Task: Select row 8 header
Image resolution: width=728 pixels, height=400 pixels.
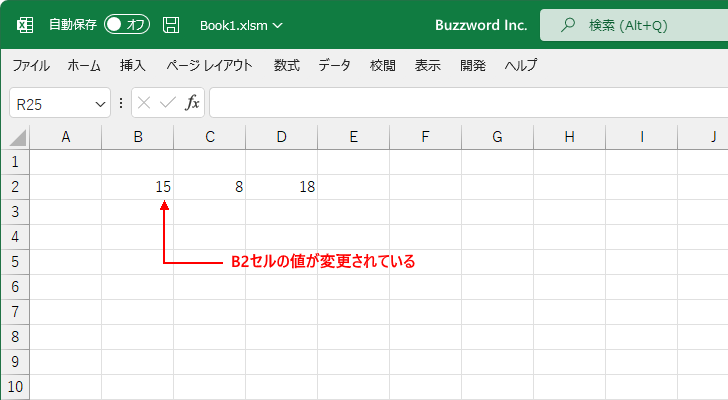Action: [15, 337]
